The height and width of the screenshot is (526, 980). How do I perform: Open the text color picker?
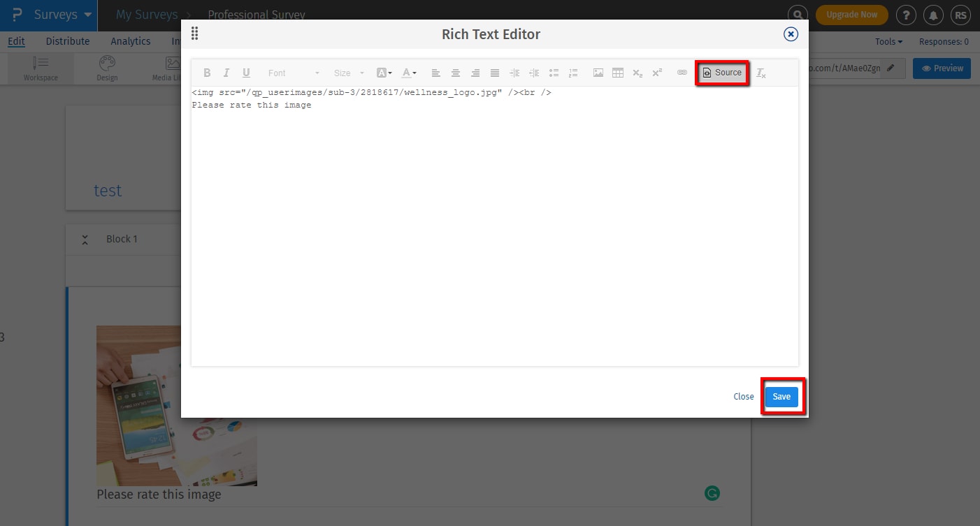(x=409, y=73)
